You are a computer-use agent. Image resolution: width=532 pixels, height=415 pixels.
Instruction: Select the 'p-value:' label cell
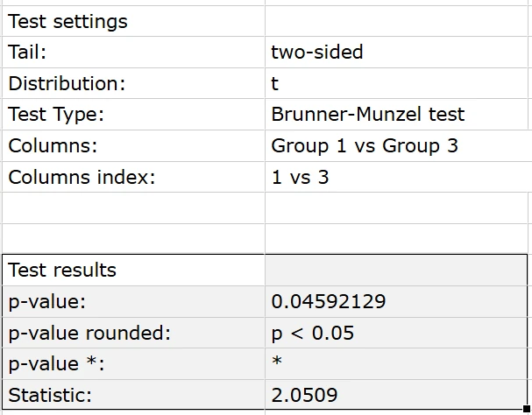click(x=133, y=301)
